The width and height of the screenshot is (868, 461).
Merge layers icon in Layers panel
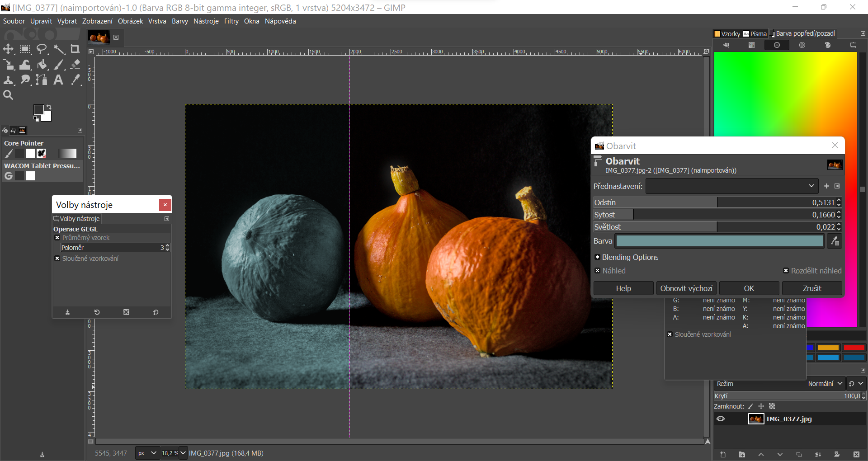pos(818,454)
